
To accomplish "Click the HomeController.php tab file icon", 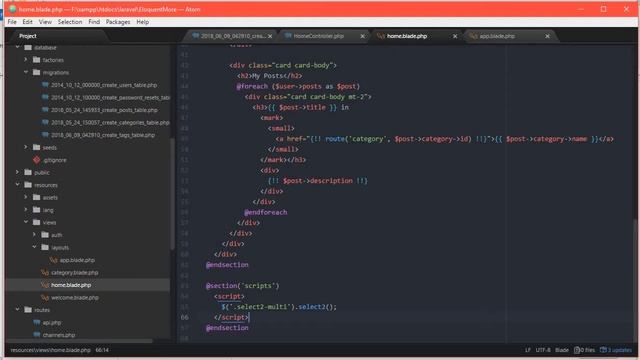I will point(288,36).
